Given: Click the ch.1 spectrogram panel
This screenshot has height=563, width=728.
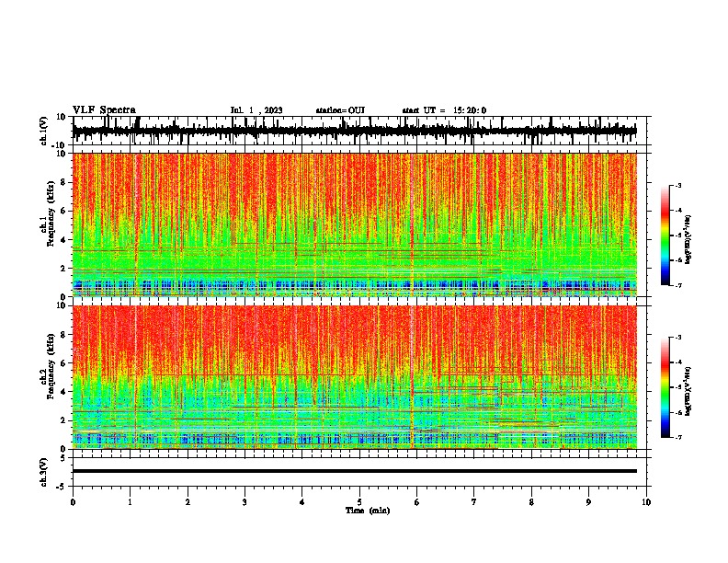Looking at the screenshot, I should 354,224.
